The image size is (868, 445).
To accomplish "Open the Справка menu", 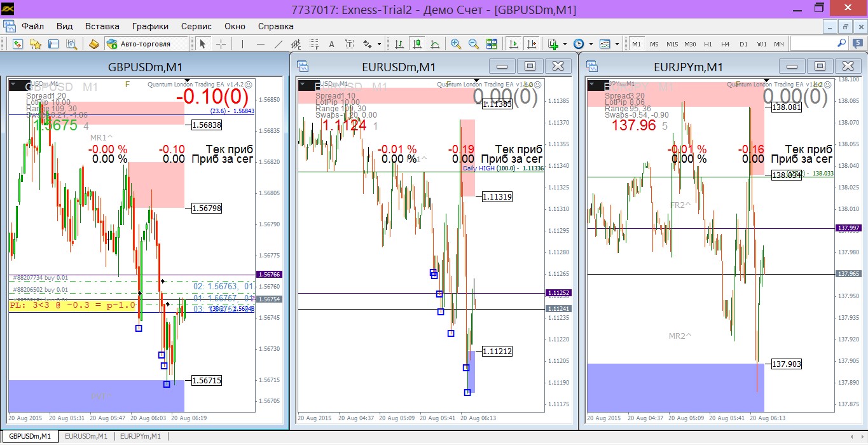I will click(276, 26).
